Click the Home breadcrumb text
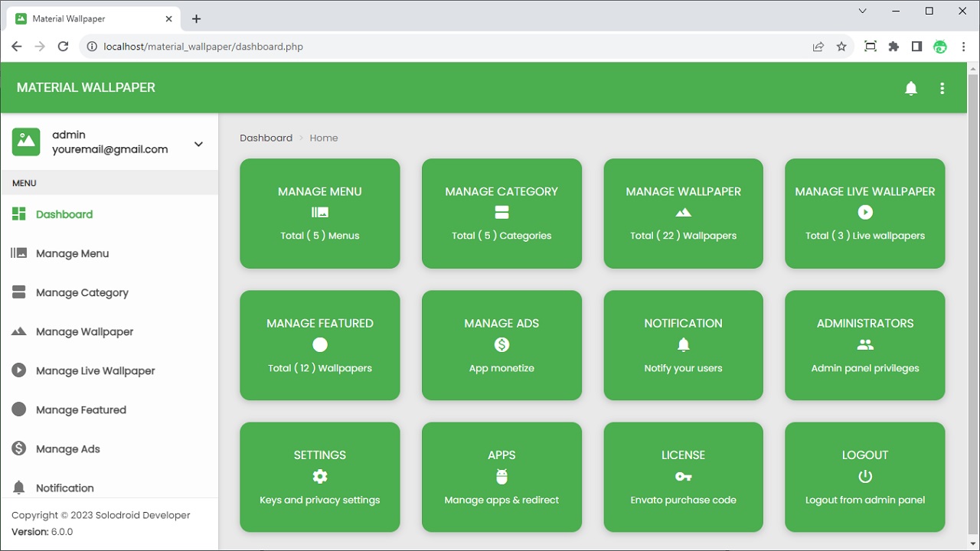Image resolution: width=980 pixels, height=551 pixels. point(324,138)
